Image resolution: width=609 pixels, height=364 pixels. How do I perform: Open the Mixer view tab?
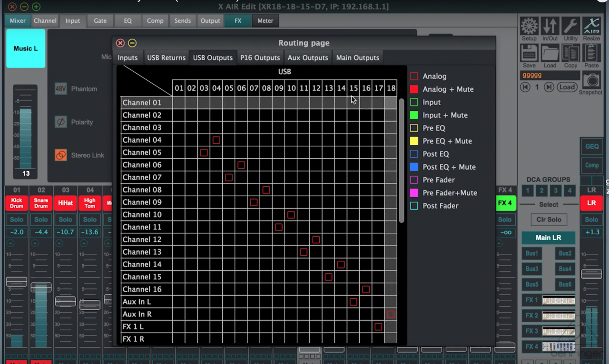pos(18,20)
